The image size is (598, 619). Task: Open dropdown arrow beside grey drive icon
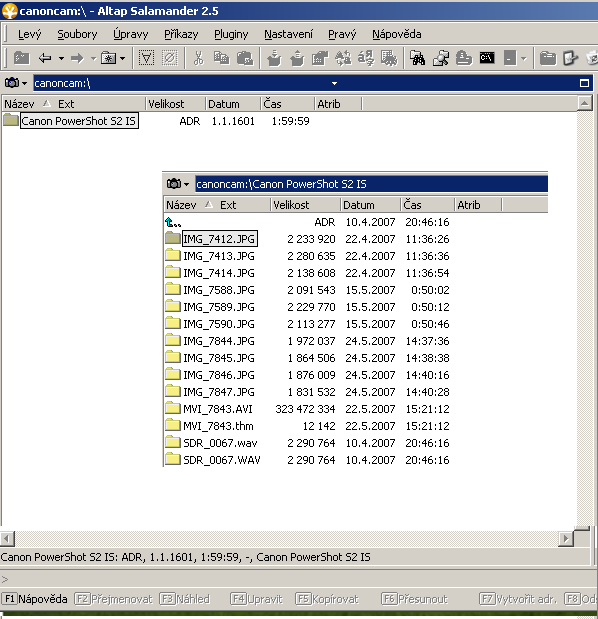524,58
